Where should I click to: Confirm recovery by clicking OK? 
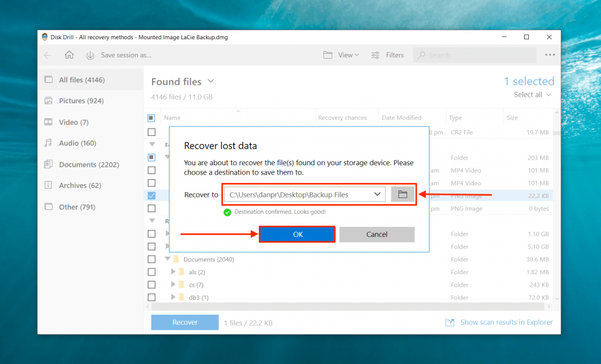click(x=297, y=234)
